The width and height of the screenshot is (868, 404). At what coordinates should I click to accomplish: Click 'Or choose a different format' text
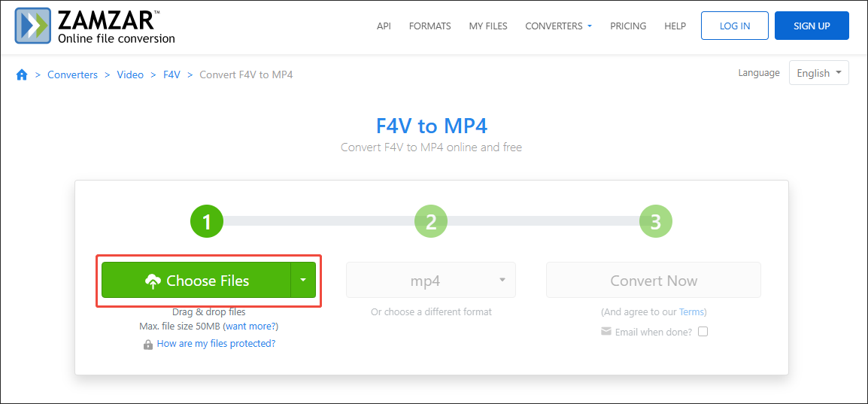pos(431,312)
